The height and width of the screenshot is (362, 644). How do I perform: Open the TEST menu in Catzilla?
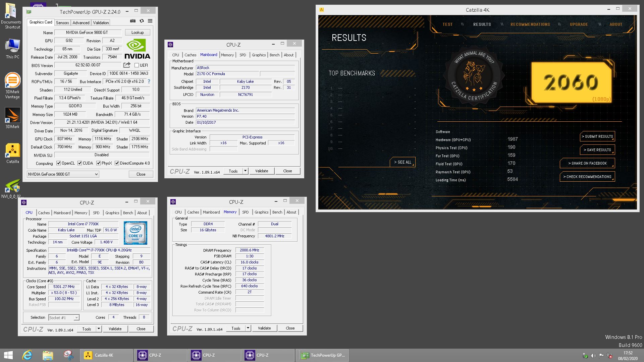click(x=447, y=24)
